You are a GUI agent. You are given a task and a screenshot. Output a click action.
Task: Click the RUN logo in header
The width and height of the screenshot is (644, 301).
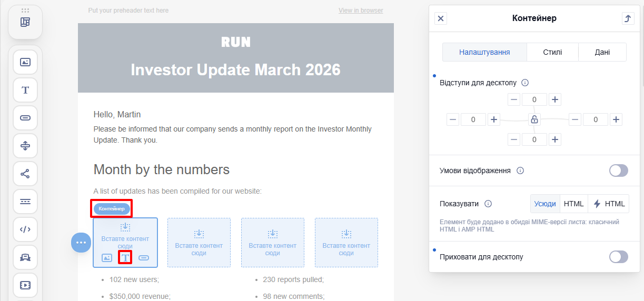click(236, 42)
